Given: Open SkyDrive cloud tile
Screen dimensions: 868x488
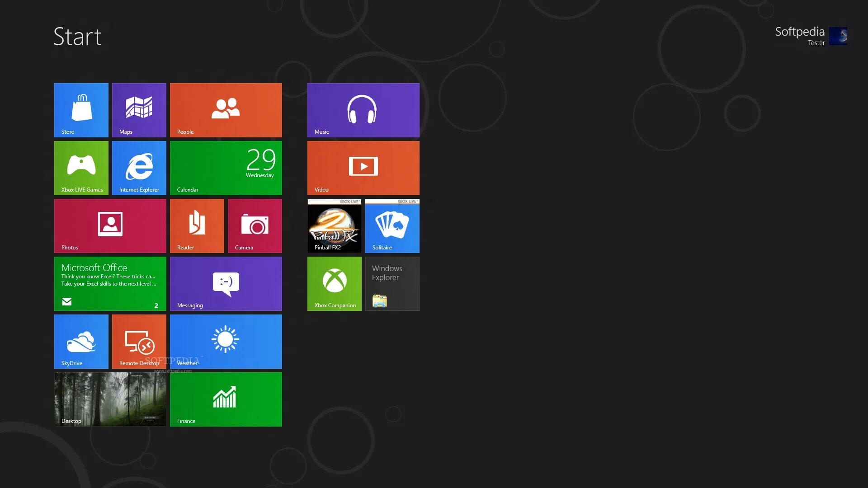Looking at the screenshot, I should point(81,341).
